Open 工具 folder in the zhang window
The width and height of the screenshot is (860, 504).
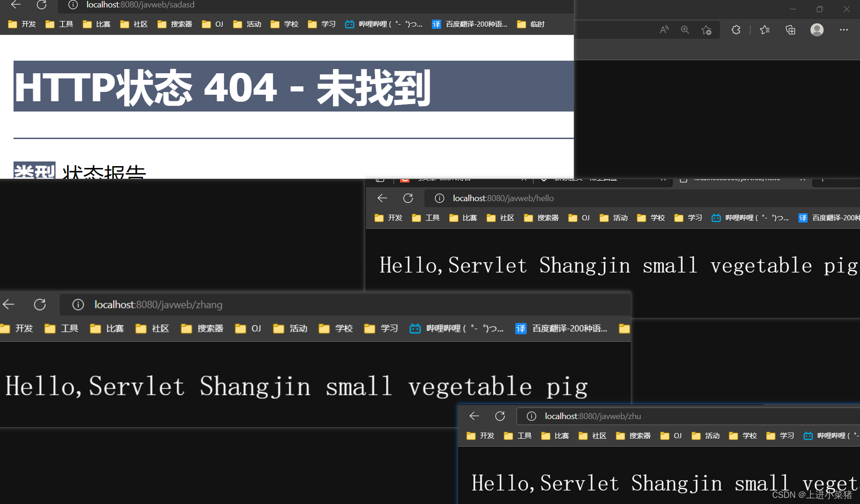tap(62, 329)
